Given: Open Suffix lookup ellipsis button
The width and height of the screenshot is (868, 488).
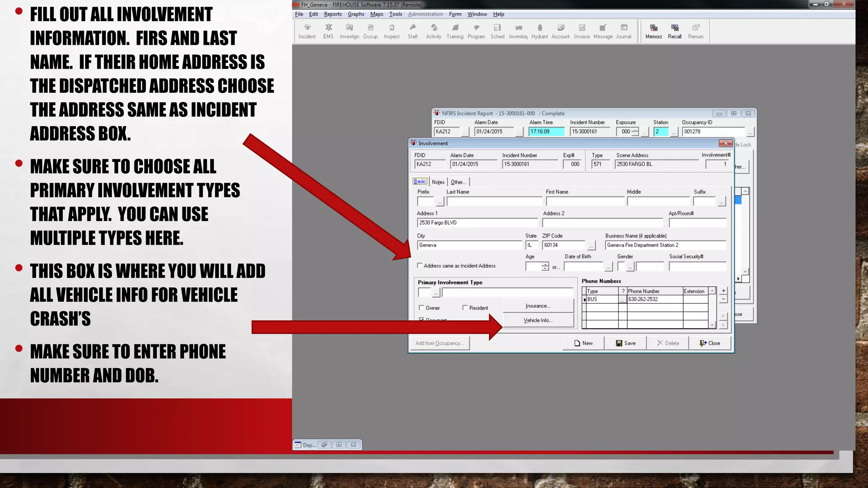Looking at the screenshot, I should coord(721,202).
